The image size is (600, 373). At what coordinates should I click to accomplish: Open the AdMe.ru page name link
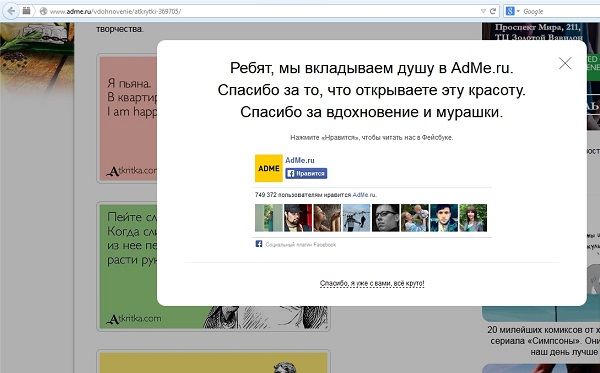pos(300,160)
